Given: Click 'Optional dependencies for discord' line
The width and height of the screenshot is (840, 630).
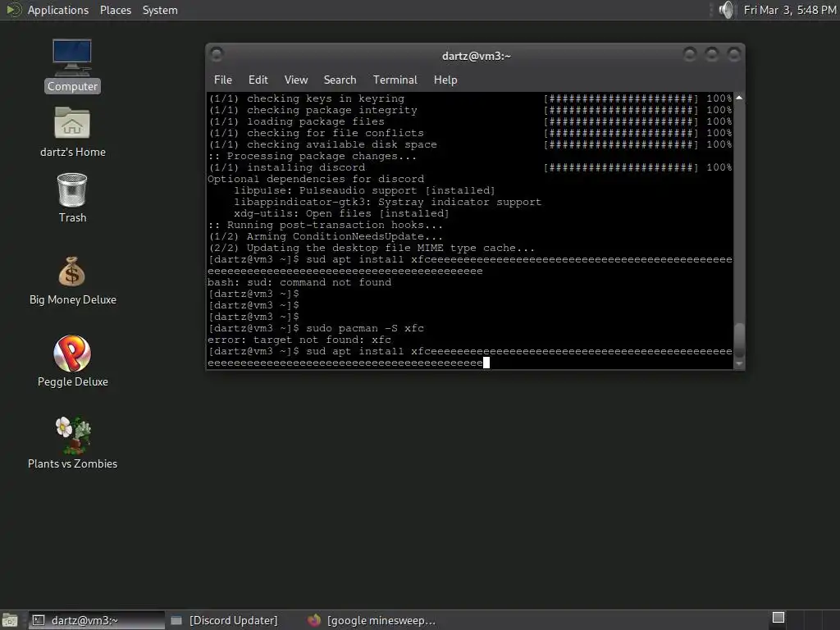Looking at the screenshot, I should pos(316,179).
